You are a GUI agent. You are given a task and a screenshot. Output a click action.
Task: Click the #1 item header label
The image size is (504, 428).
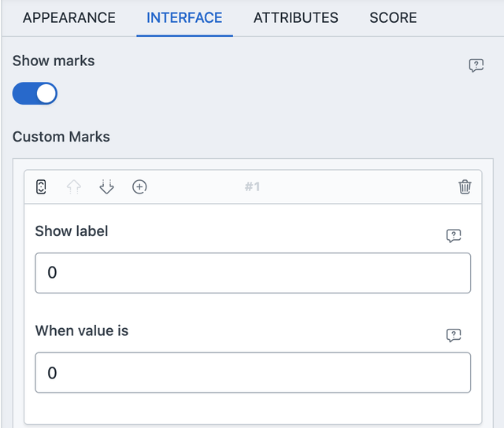coord(252,187)
